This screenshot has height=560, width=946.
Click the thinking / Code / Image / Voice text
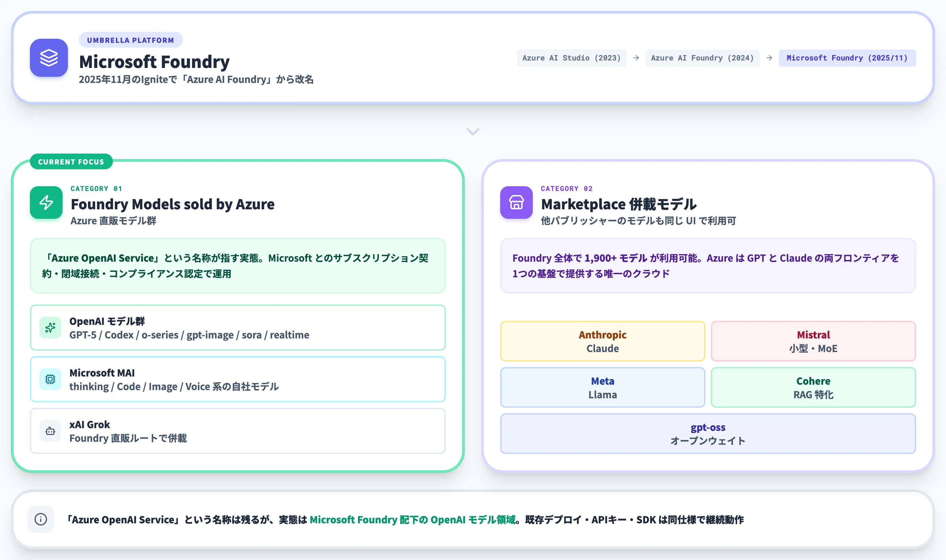pos(174,386)
